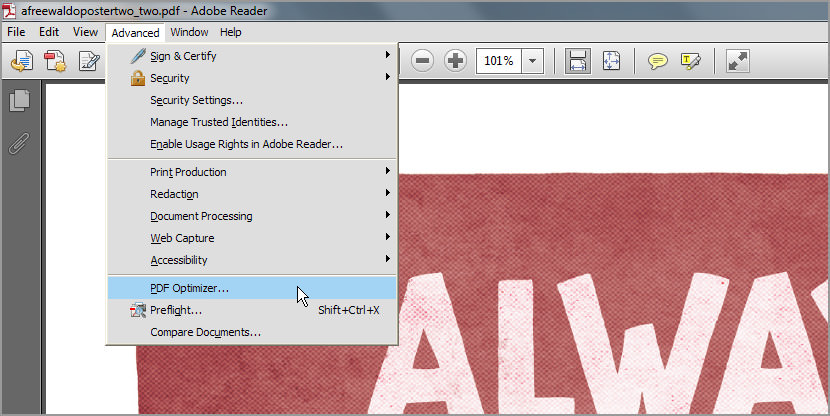This screenshot has height=416, width=830.
Task: Expand the Web Capture submenu arrow
Action: 387,237
